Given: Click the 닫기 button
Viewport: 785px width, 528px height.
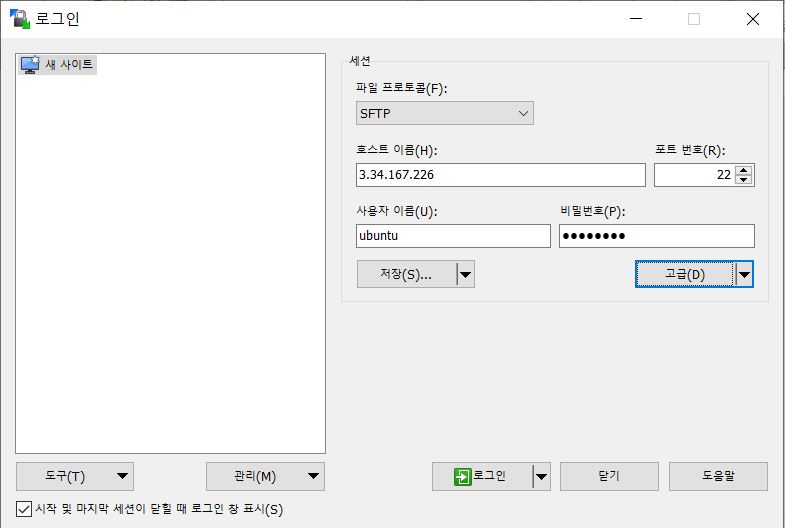Looking at the screenshot, I should tap(609, 476).
